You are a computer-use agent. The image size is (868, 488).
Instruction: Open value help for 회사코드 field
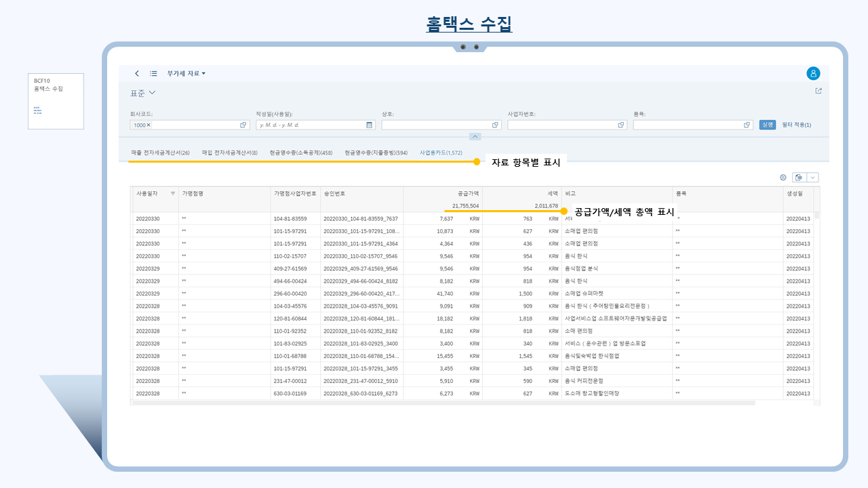243,125
